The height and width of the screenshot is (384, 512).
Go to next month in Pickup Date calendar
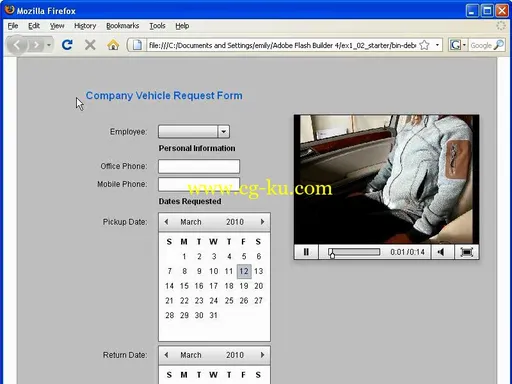pos(262,222)
